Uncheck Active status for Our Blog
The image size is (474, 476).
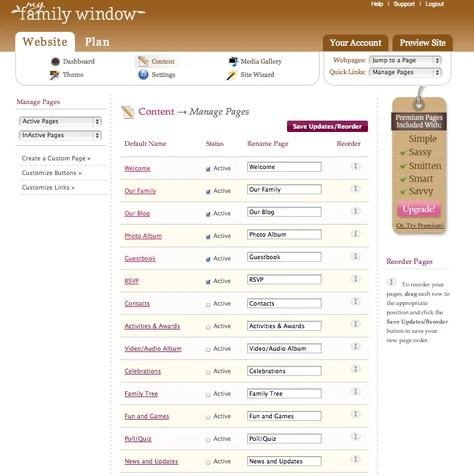pos(208,214)
